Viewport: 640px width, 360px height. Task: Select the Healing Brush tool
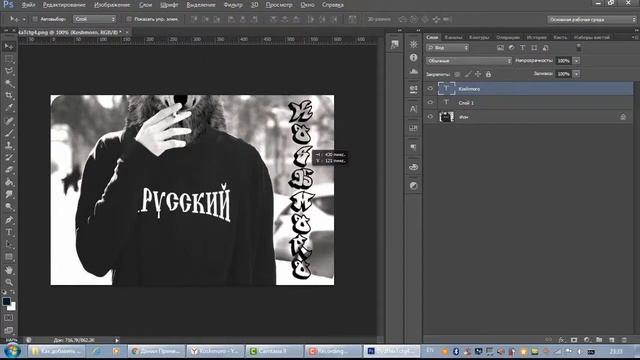click(9, 121)
